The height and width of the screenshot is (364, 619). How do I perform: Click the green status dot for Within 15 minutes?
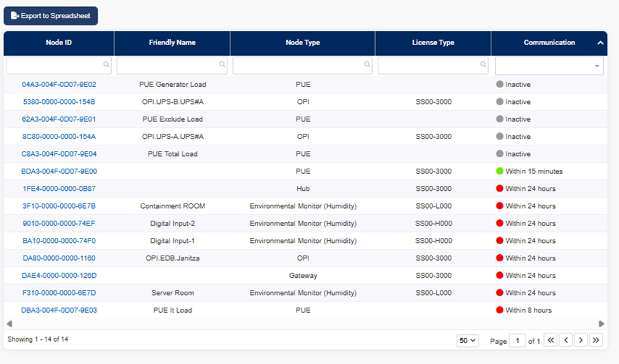click(500, 171)
